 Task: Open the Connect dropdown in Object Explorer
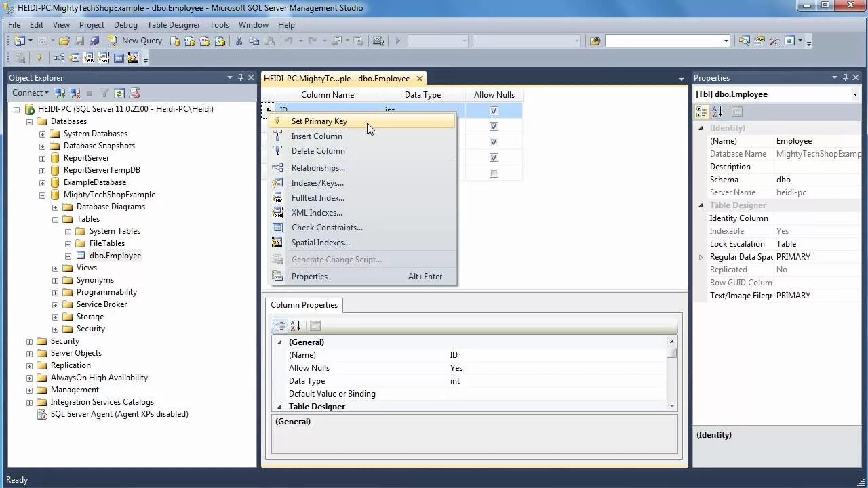coord(30,93)
